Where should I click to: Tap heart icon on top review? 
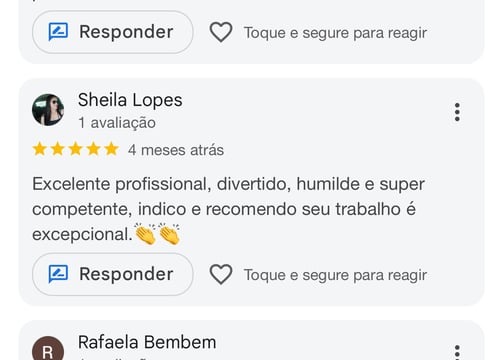221,32
